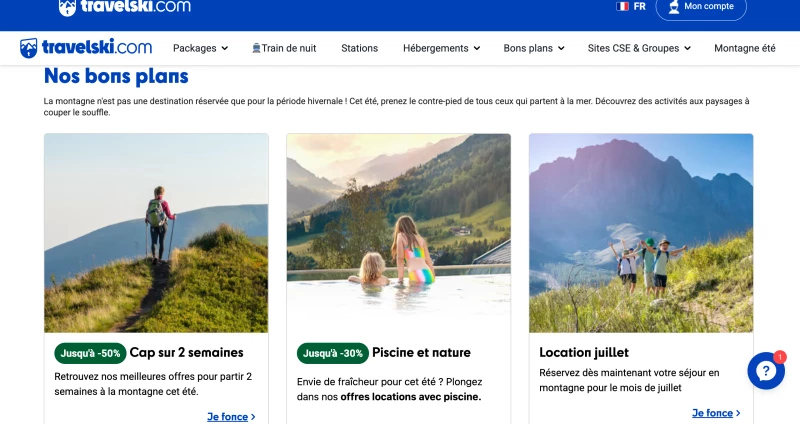Click the travelski.com logo in navigation bar
The width and height of the screenshot is (800, 424).
click(x=86, y=48)
